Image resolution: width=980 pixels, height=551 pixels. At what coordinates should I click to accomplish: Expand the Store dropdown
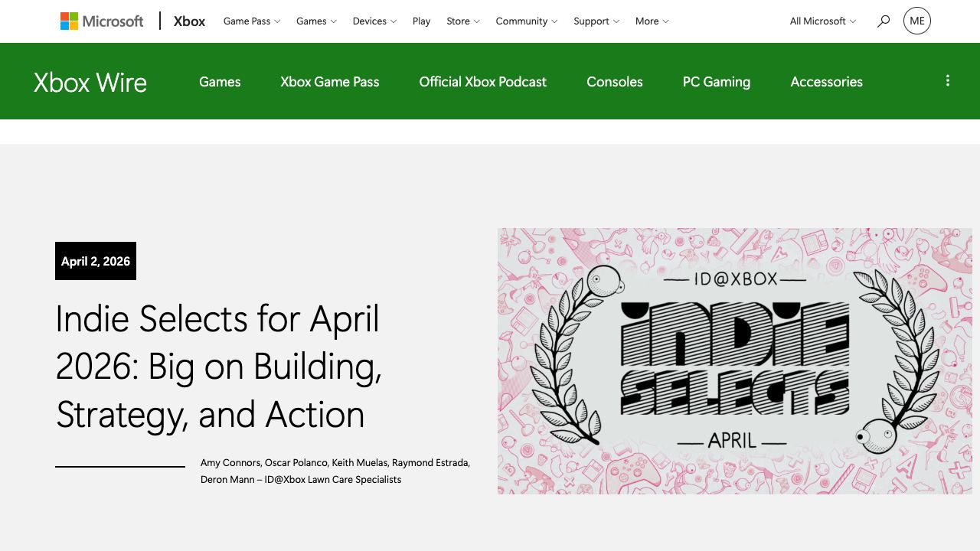point(463,21)
